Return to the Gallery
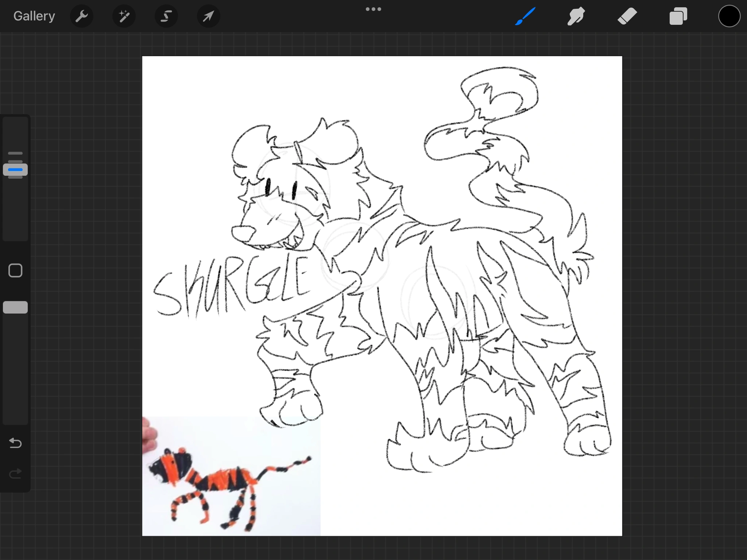Image resolution: width=747 pixels, height=560 pixels. coord(34,16)
